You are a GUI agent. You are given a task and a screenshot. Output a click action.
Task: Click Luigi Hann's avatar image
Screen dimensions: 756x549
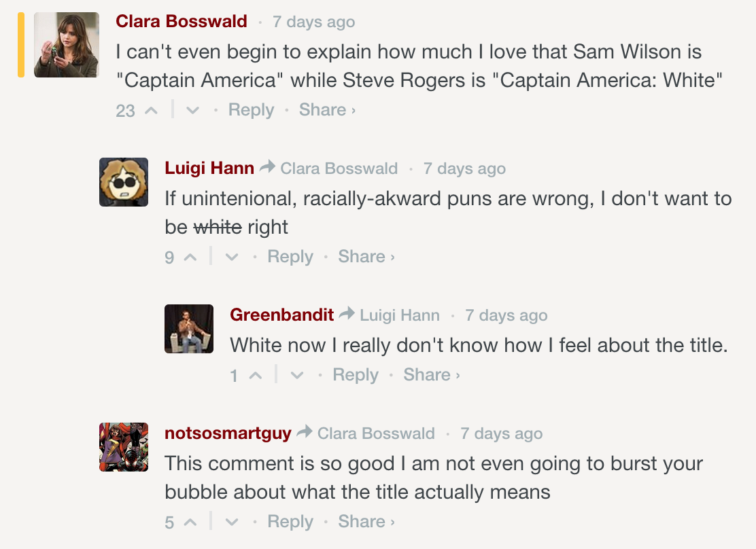[x=124, y=182]
